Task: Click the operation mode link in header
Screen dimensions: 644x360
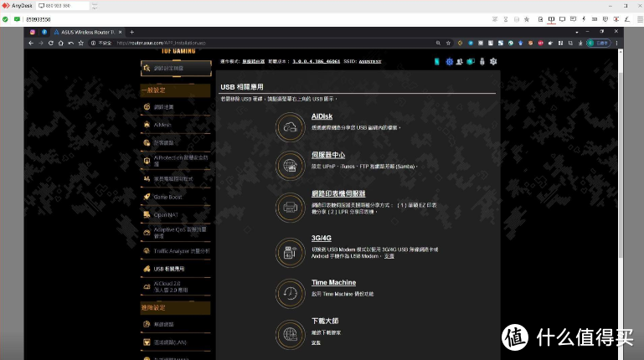Action: pyautogui.click(x=254, y=62)
